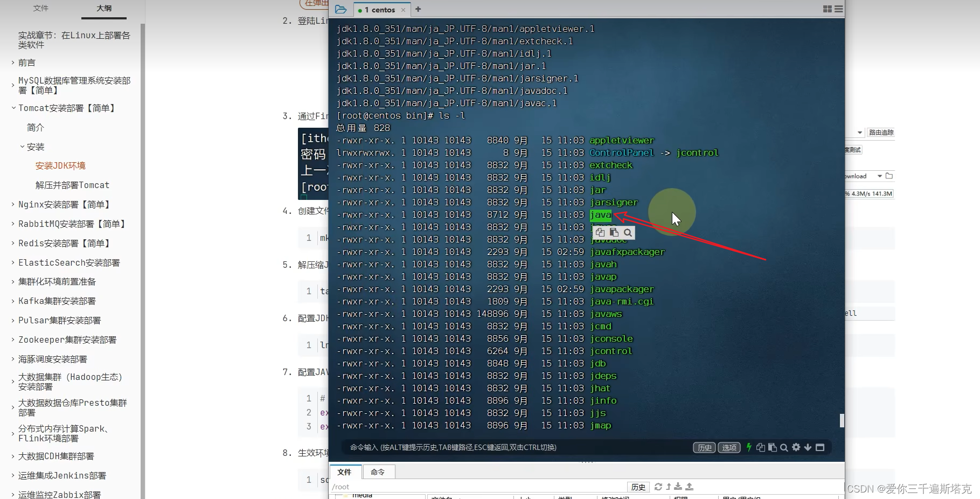Screen dimensions: 980x499
Task: Click the 路由追踪 button
Action: [881, 132]
